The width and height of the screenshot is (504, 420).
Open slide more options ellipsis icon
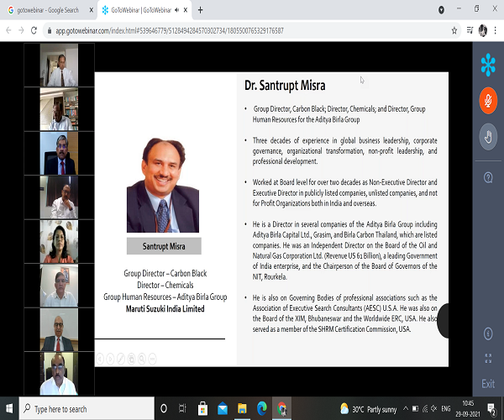(152, 359)
